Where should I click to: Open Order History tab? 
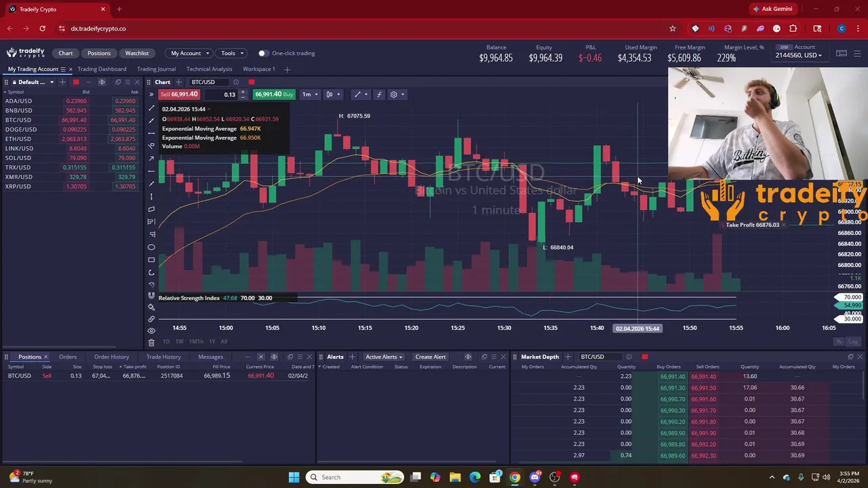111,357
